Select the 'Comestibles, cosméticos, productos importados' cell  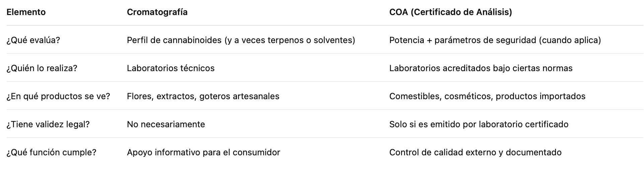(487, 96)
